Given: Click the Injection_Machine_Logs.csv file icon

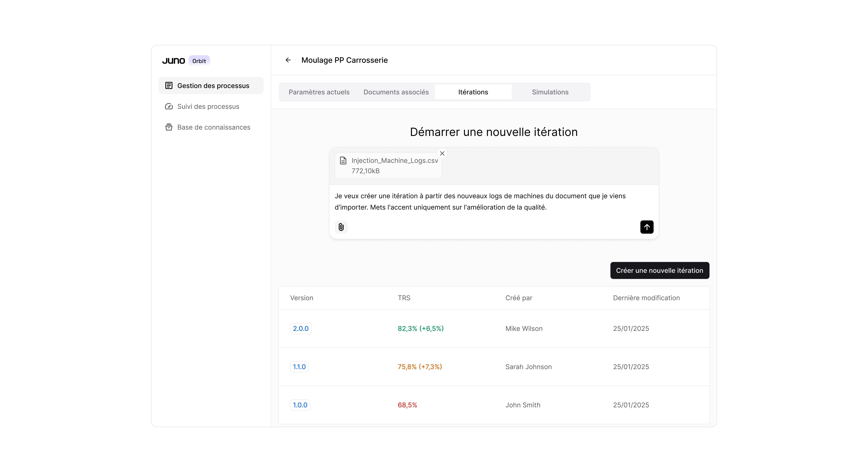Looking at the screenshot, I should (x=343, y=160).
